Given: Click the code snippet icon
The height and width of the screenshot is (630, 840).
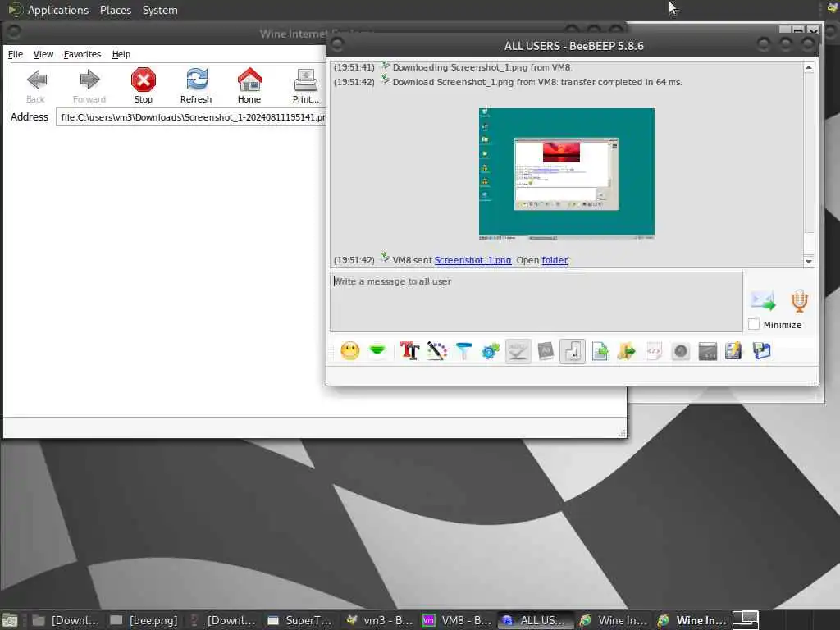Looking at the screenshot, I should pos(654,351).
